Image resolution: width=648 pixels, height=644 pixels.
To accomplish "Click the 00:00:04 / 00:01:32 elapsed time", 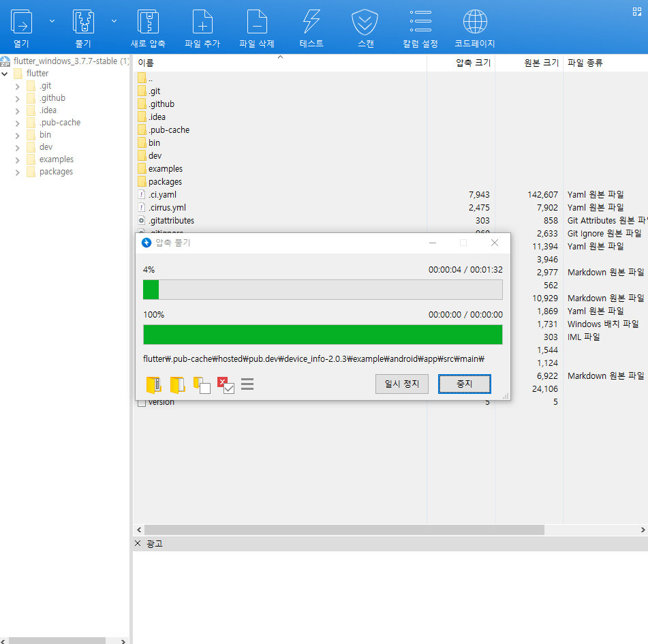I will point(465,269).
